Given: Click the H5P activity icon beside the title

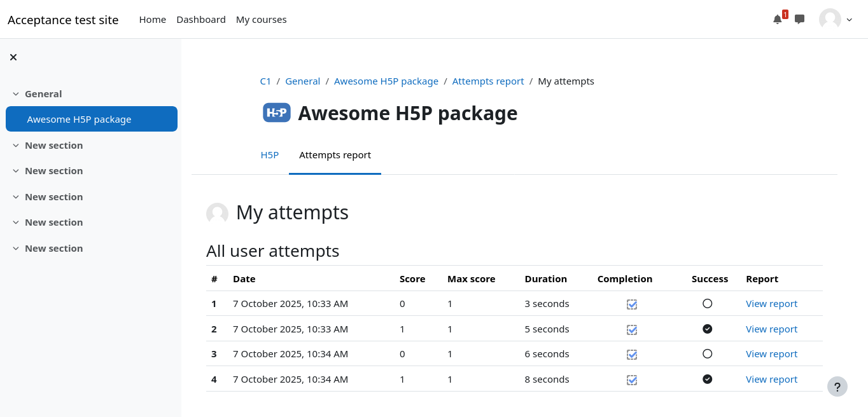Looking at the screenshot, I should click(277, 113).
